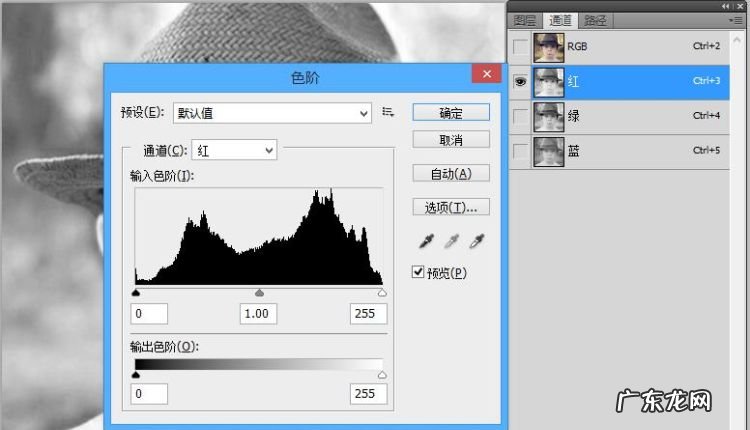
Task: Click the OK (确定) button
Action: click(450, 112)
